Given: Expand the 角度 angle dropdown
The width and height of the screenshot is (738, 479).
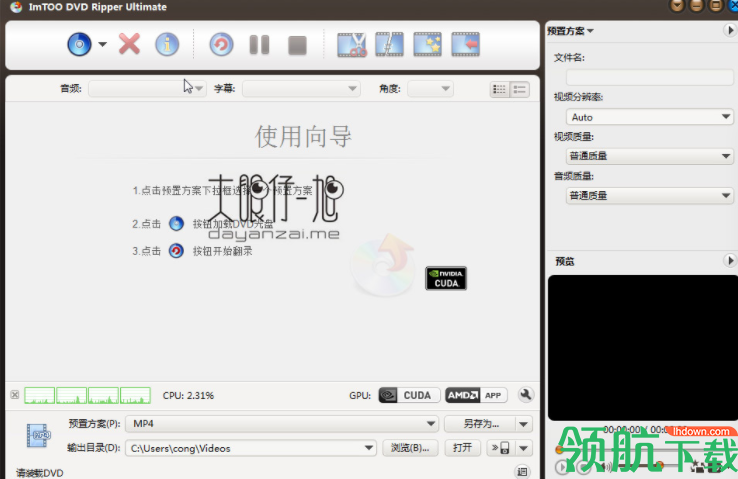Looking at the screenshot, I should click(x=430, y=88).
